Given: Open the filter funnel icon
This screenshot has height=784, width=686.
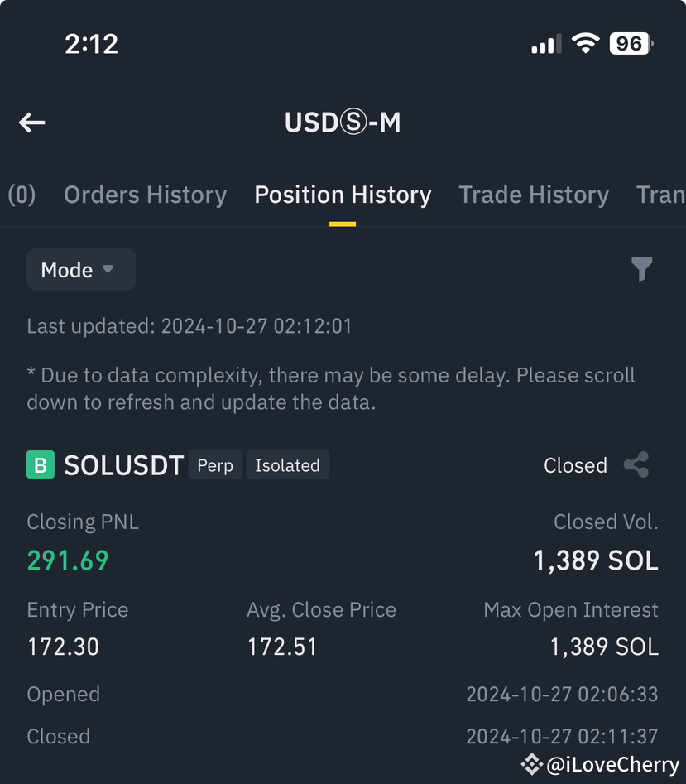Looking at the screenshot, I should pos(641,270).
